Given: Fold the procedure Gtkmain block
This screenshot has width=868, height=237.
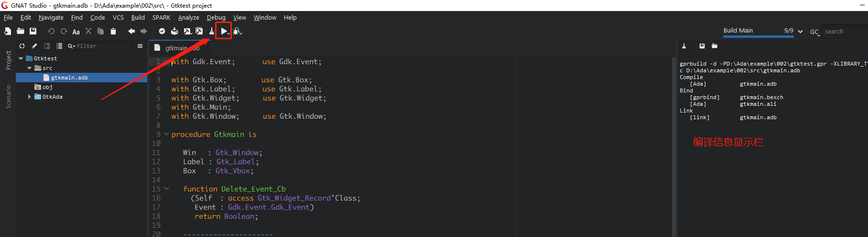Looking at the screenshot, I should [166, 134].
